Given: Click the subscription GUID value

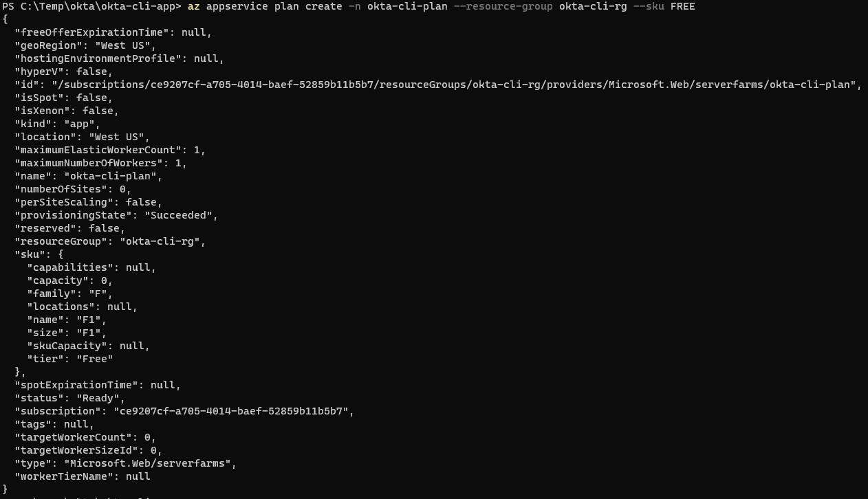Looking at the screenshot, I should point(233,411).
